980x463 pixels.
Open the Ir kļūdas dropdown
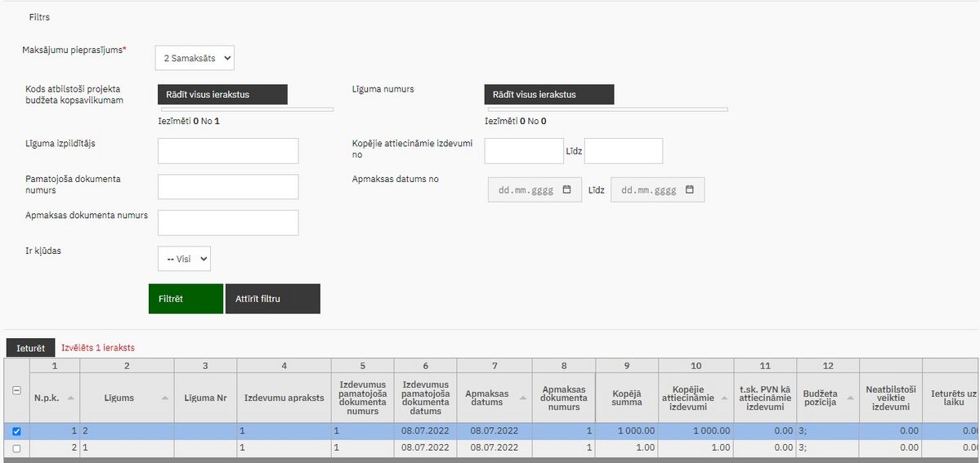click(x=184, y=259)
